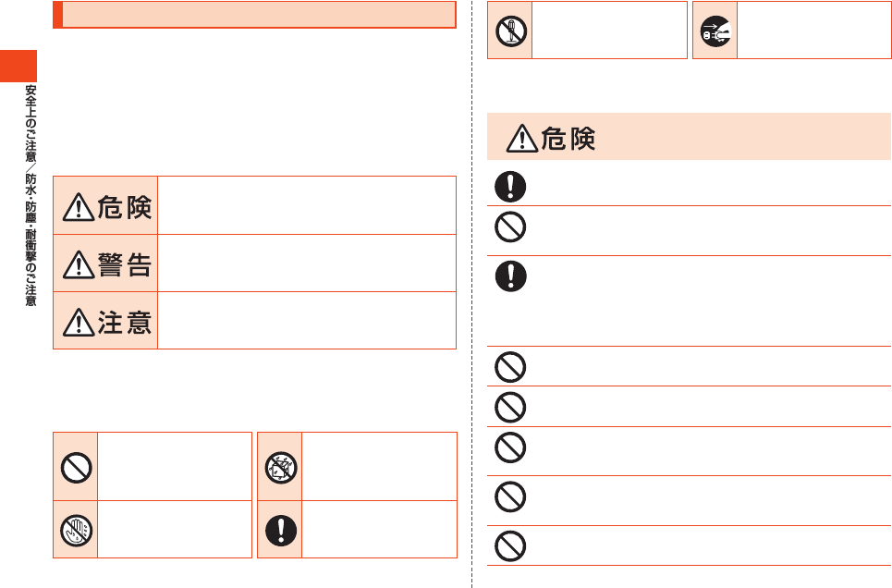The image size is (892, 588).
Task: Click the solid orange tab above sidebar text
Action: [18, 66]
